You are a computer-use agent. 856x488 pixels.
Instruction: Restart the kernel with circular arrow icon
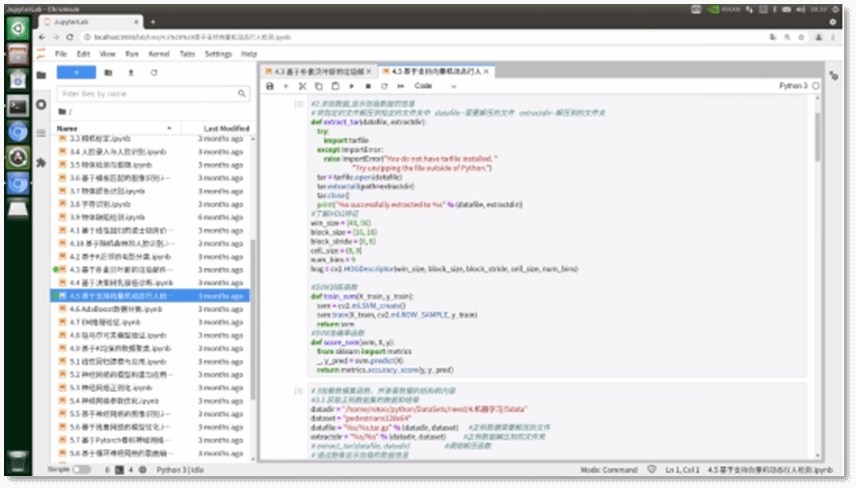[x=384, y=86]
